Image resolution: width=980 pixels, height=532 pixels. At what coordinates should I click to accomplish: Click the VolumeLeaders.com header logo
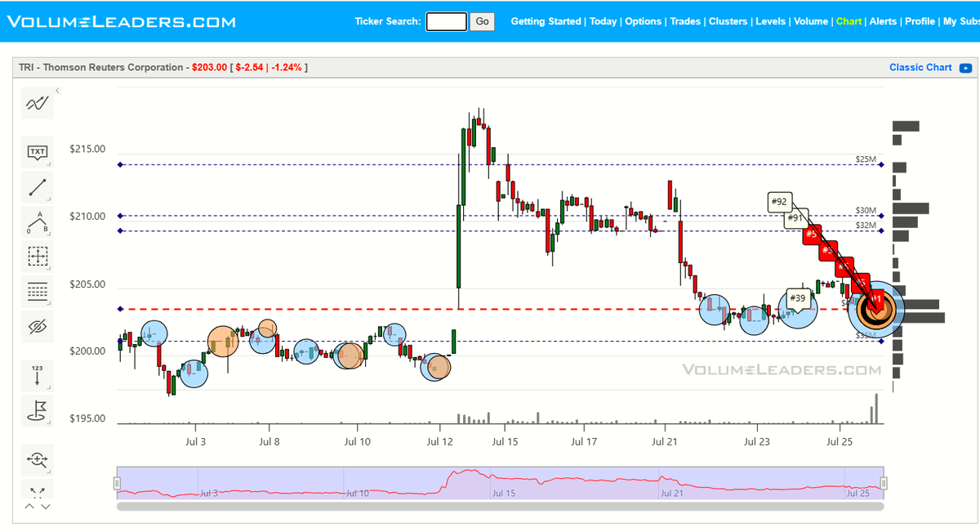pyautogui.click(x=121, y=21)
